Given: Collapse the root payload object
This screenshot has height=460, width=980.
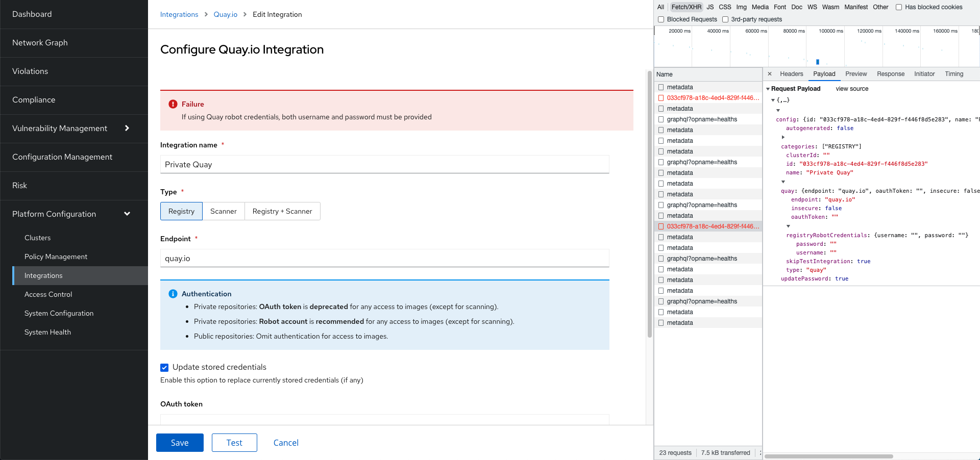Looking at the screenshot, I should [773, 100].
